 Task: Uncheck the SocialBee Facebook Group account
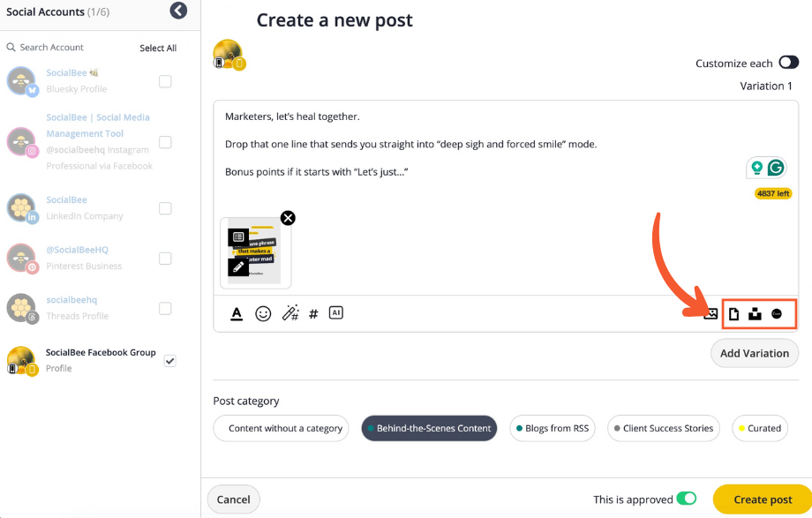pos(170,360)
